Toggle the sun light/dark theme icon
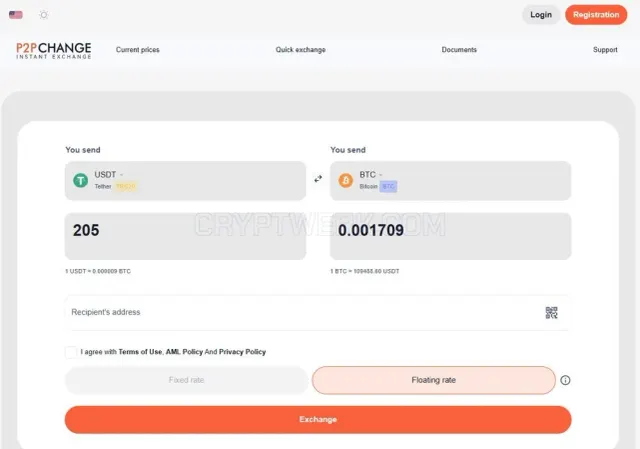 [44, 15]
